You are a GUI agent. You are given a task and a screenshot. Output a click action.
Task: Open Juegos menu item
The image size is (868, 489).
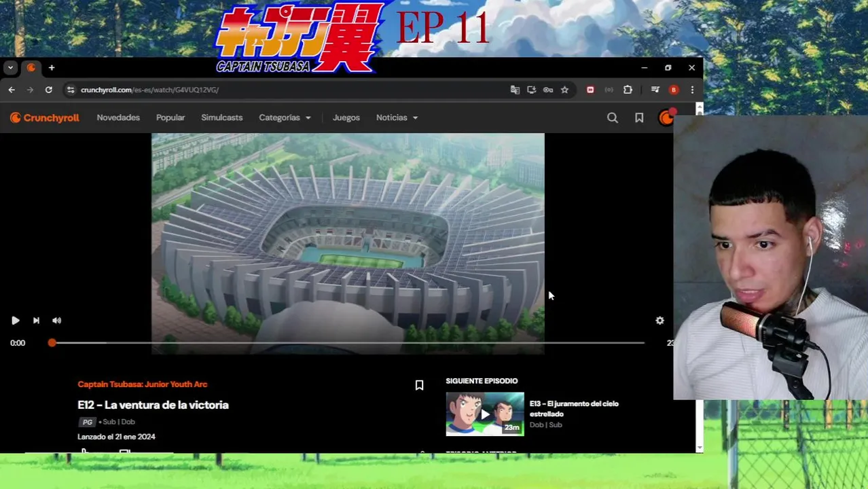(x=346, y=117)
